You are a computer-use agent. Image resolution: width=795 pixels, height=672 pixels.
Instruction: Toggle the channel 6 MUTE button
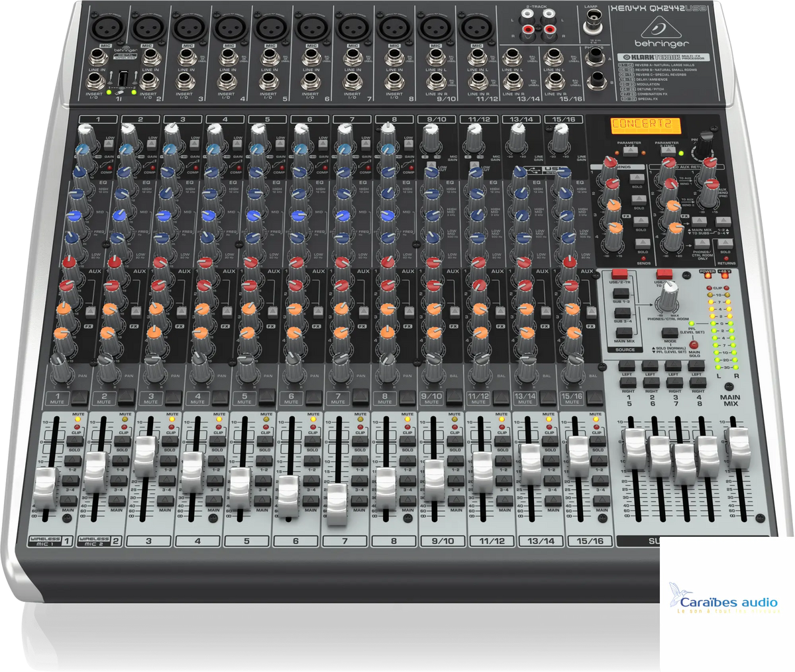(x=314, y=398)
